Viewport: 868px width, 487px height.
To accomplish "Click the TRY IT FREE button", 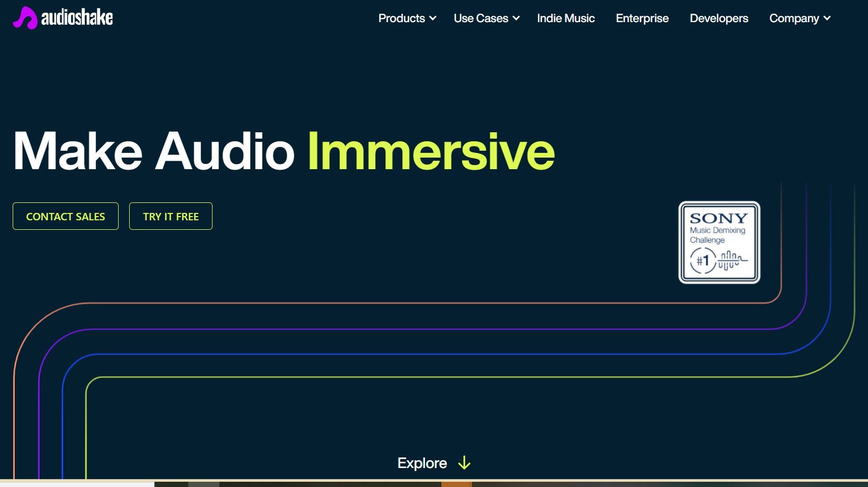I will 170,217.
